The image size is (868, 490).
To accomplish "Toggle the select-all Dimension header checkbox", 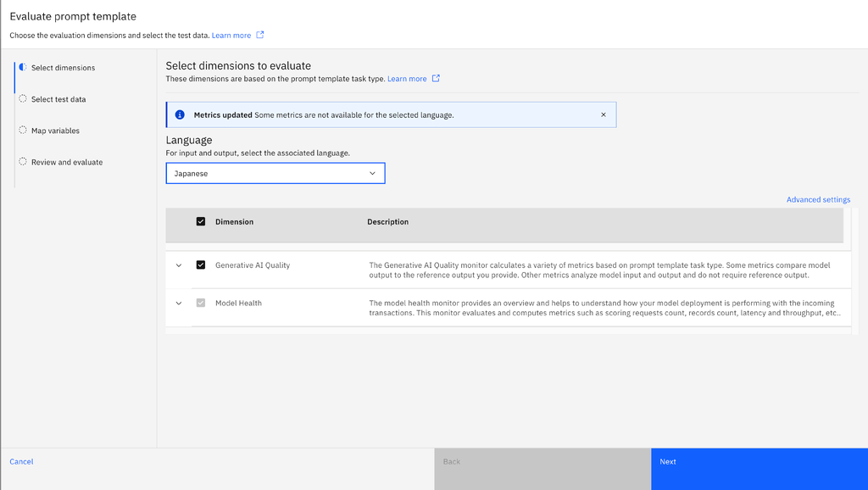I will click(201, 221).
